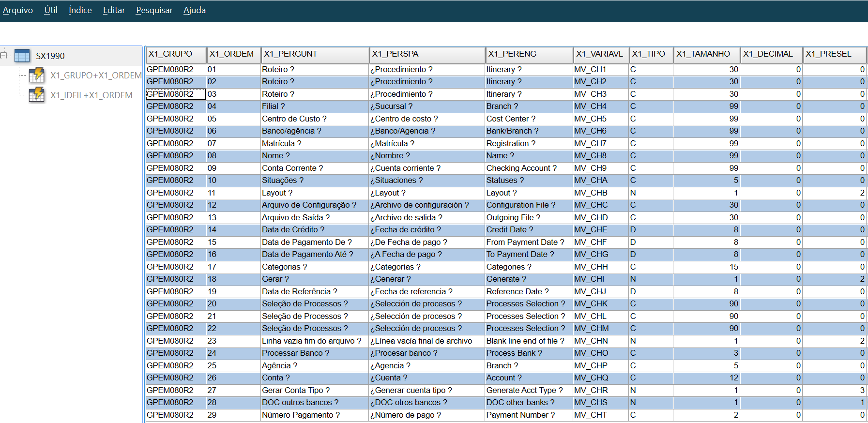
Task: Select the 'Payment Number ?' cell
Action: tap(529, 415)
